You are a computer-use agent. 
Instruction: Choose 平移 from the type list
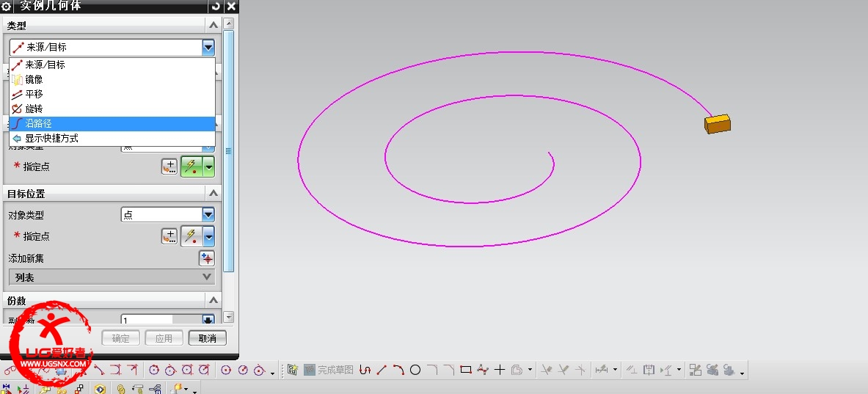tap(112, 94)
